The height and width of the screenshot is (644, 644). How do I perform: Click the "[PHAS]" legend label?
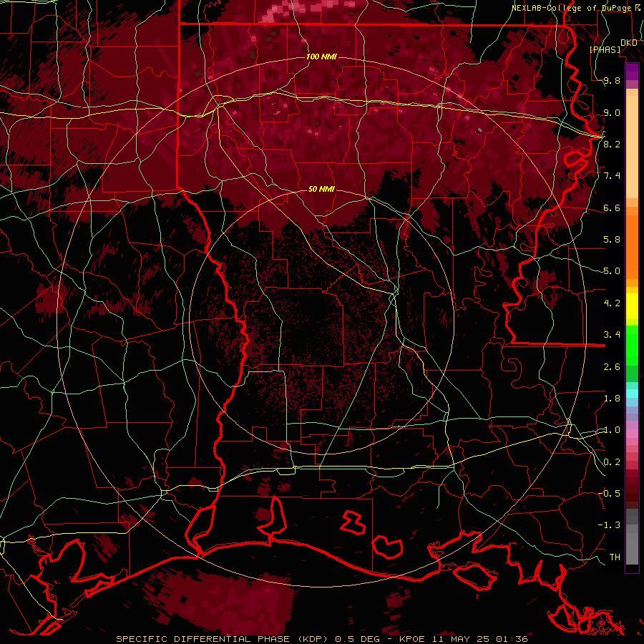(605, 50)
